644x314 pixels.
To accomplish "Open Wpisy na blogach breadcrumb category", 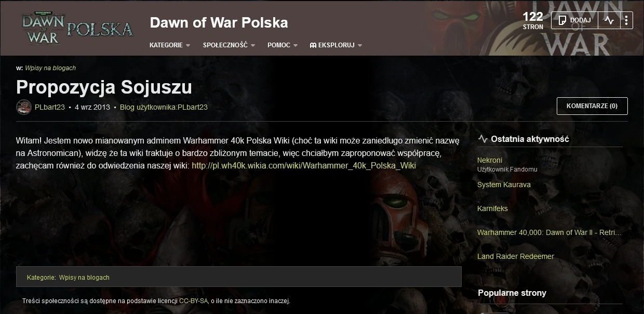I will 50,68.
